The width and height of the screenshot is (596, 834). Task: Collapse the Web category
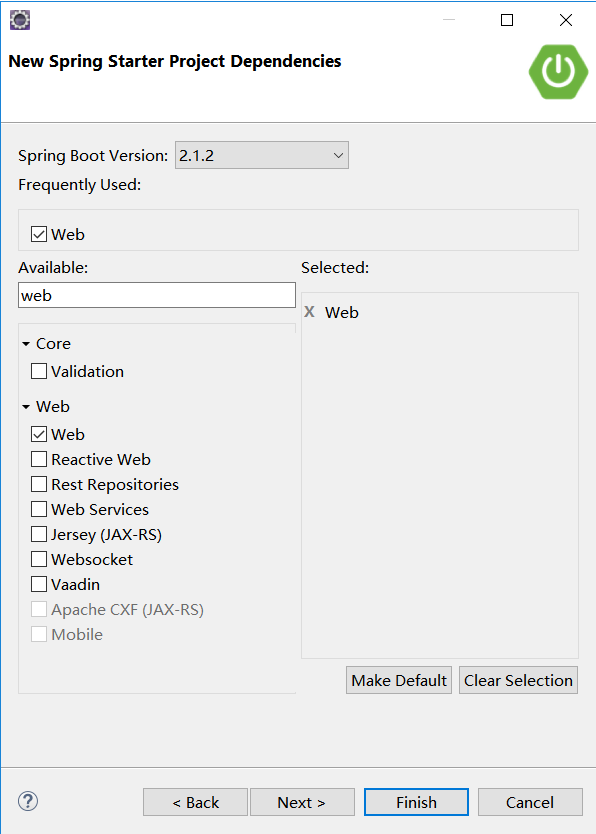point(26,406)
